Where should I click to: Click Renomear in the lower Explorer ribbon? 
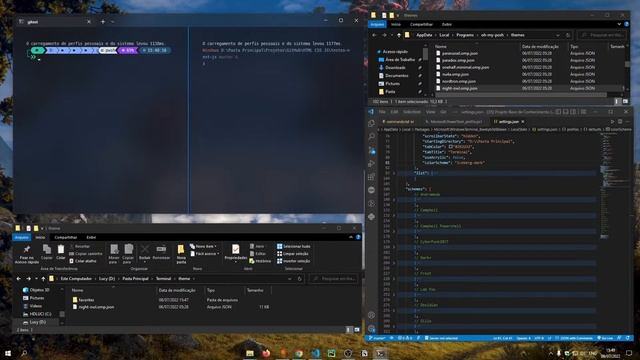point(161,252)
